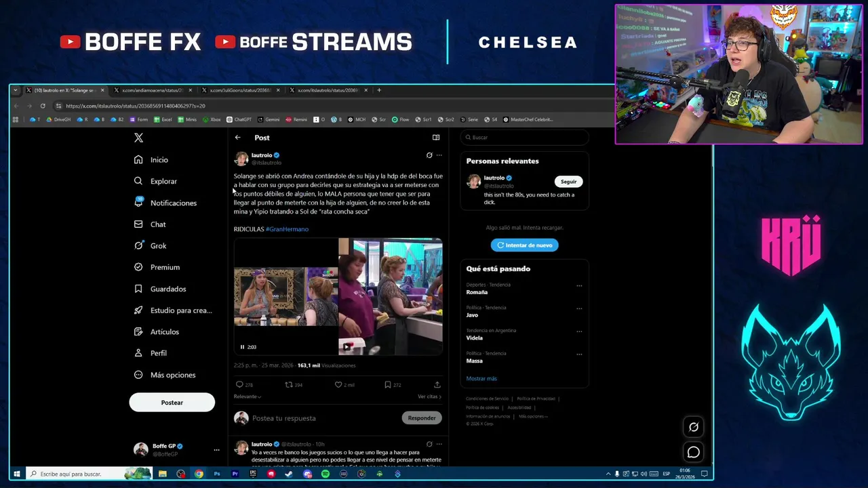This screenshot has height=488, width=868.
Task: Go back with the Post arrow
Action: pyautogui.click(x=238, y=138)
